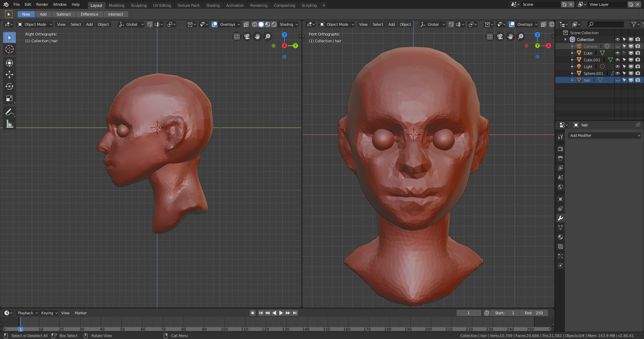Switch to the UV Editing workspace tab
644x339 pixels.
tap(162, 5)
